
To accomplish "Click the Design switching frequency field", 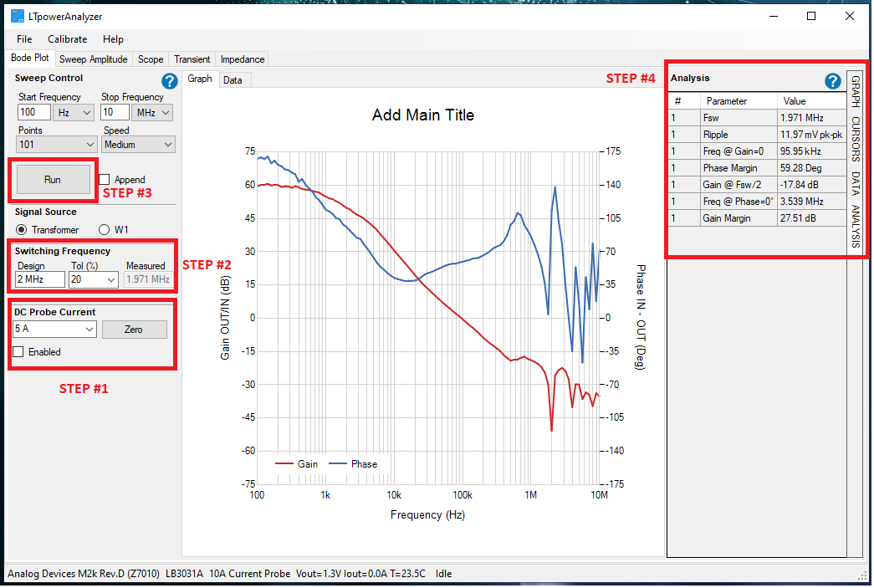I will tap(40, 279).
